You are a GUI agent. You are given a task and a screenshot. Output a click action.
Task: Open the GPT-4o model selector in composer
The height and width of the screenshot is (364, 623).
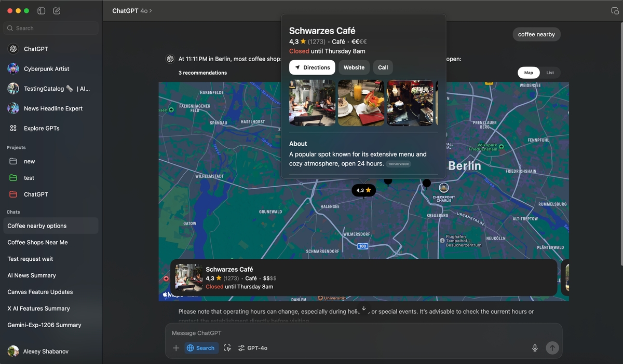[x=253, y=348]
